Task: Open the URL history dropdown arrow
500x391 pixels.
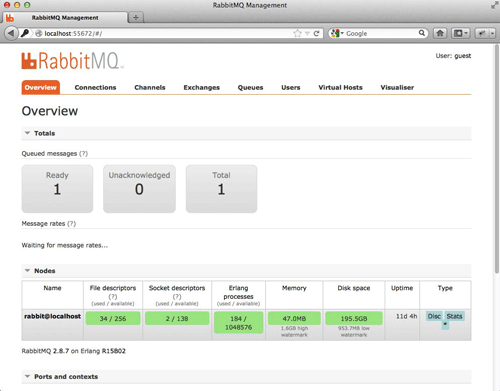Action: 307,33
